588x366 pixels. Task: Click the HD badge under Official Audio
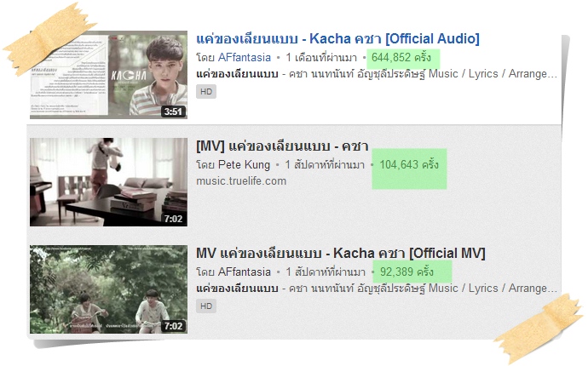[206, 92]
